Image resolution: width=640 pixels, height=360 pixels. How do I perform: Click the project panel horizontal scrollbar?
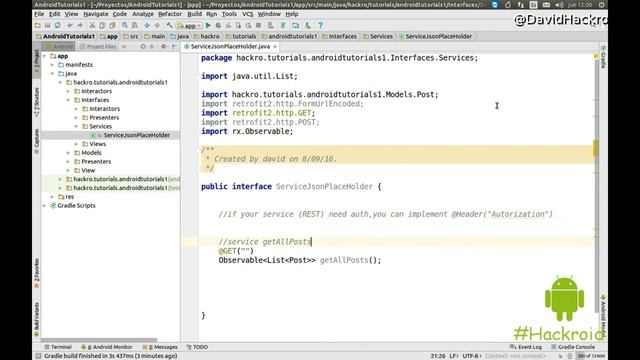pyautogui.click(x=99, y=340)
